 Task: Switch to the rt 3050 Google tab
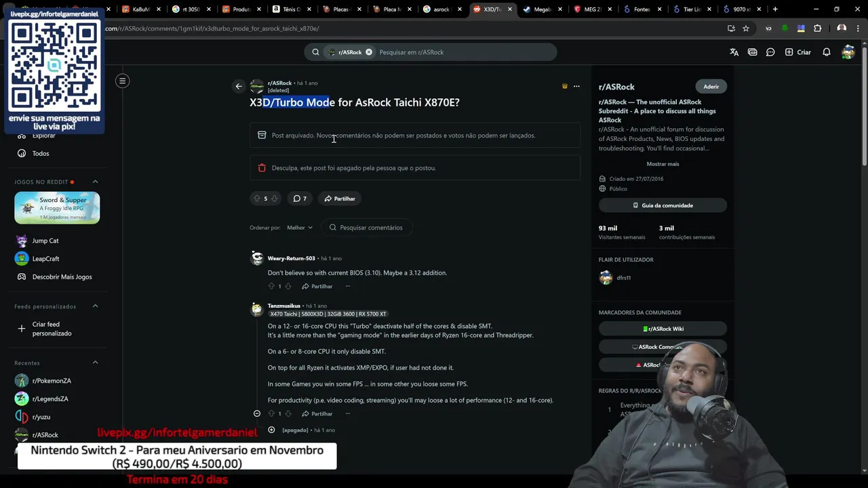pyautogui.click(x=191, y=9)
